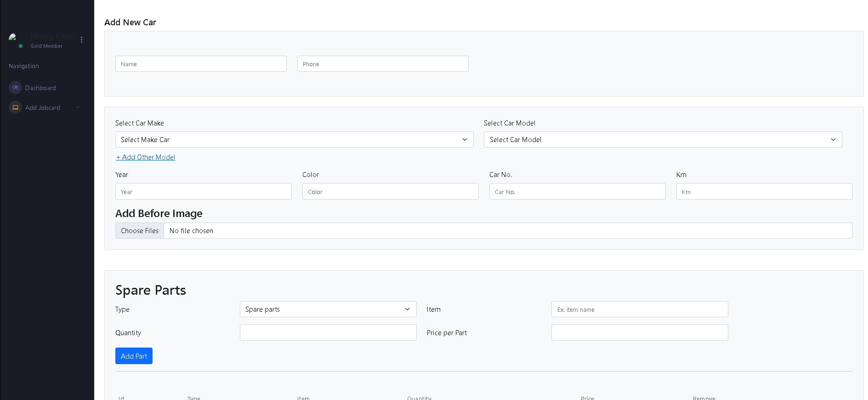Click the Add Part button
Image resolution: width=868 pixels, height=400 pixels.
(134, 356)
